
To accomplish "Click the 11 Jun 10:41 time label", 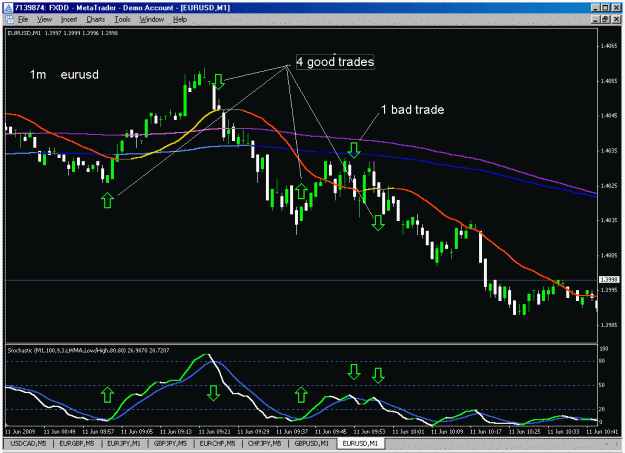I will 602,431.
